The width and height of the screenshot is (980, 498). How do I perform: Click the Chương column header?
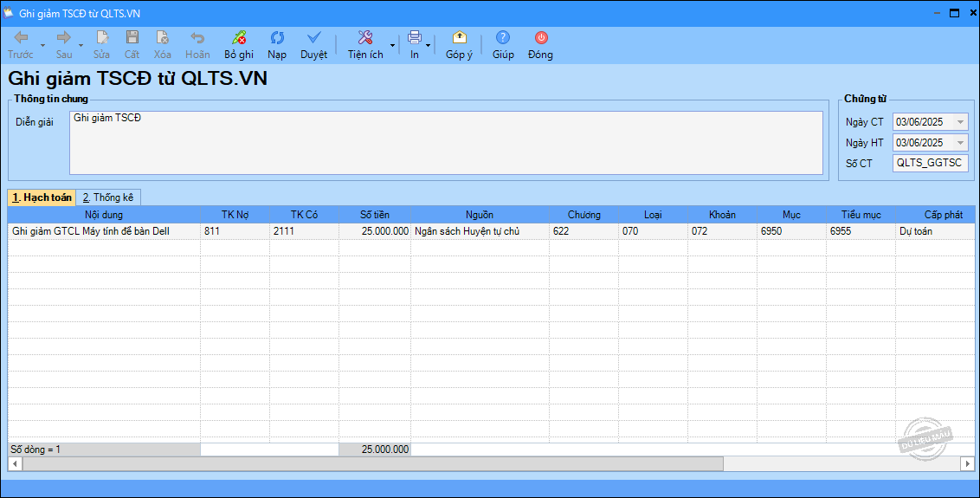pyautogui.click(x=583, y=215)
